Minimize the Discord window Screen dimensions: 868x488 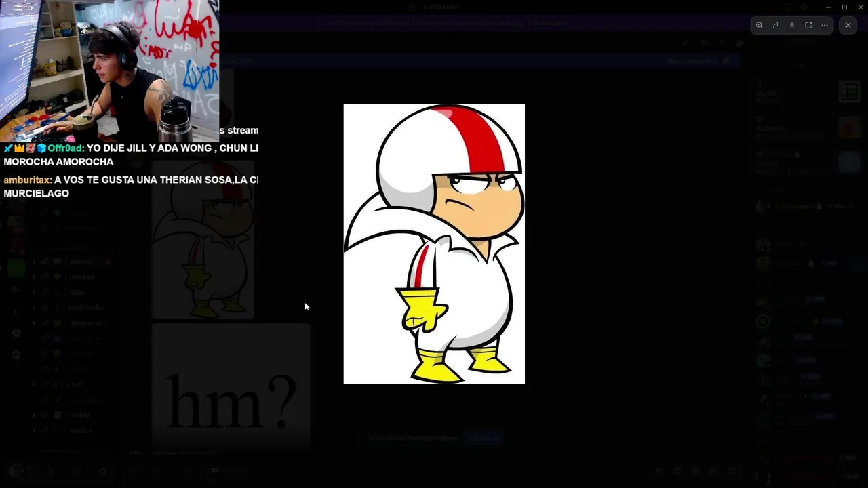tap(828, 7)
